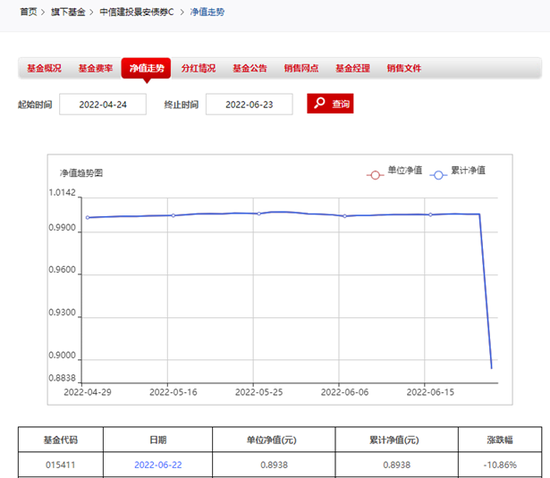Screen dimensions: 550x478
Task: Click 基金代码 column header
Action: (x=61, y=440)
